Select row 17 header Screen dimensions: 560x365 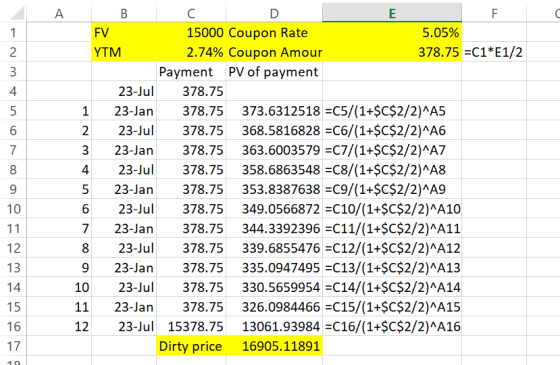click(13, 346)
